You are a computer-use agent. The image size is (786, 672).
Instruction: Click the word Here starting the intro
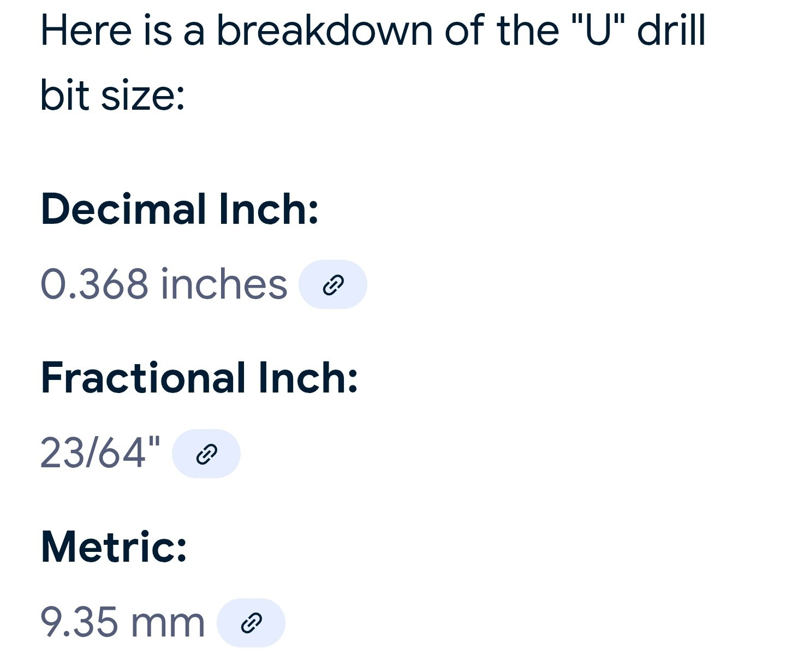[86, 30]
